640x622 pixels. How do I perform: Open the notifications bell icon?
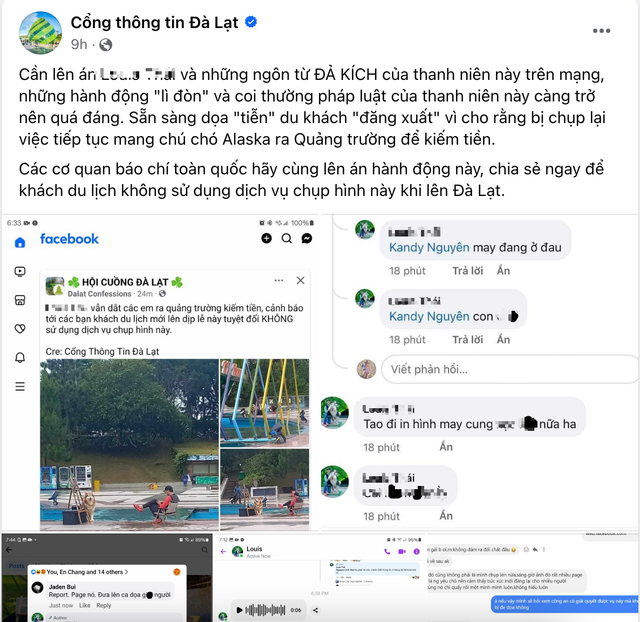(x=20, y=358)
